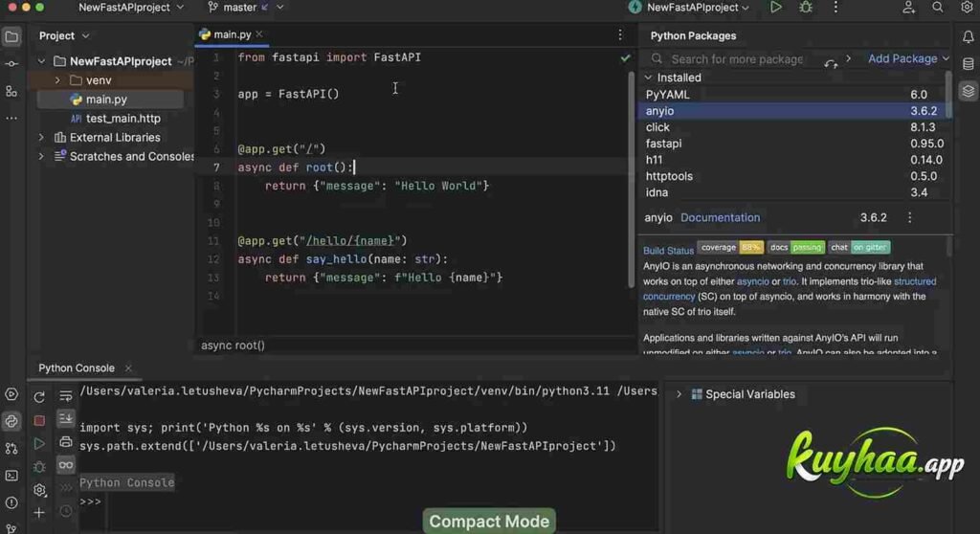Open the Commit tool window icon
Screen dimensions: 980x534
point(11,64)
